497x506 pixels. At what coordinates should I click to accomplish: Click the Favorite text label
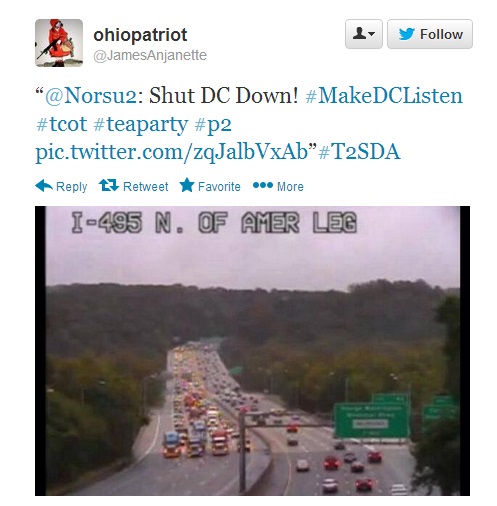[x=219, y=186]
